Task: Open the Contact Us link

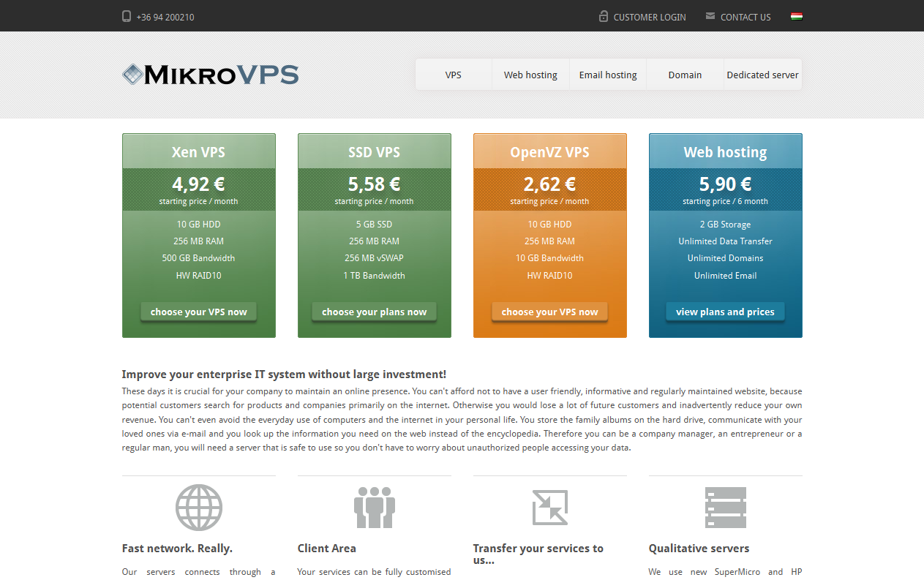Action: point(745,17)
